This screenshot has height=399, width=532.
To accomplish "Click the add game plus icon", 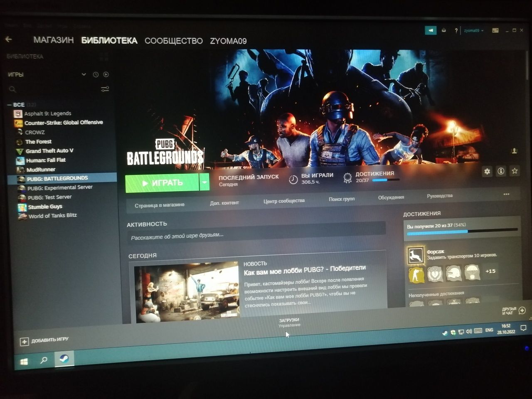I will [x=24, y=342].
